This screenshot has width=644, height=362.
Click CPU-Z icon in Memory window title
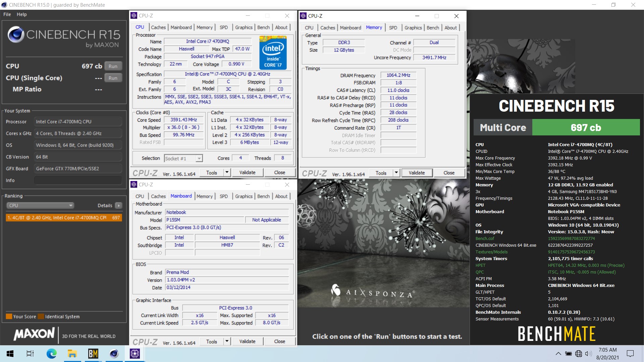click(303, 16)
